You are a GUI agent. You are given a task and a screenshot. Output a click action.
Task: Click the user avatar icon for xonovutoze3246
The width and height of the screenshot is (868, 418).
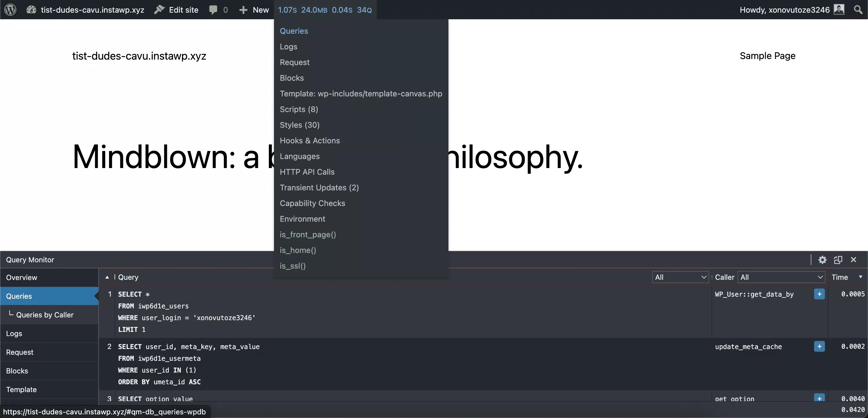click(x=839, y=9)
